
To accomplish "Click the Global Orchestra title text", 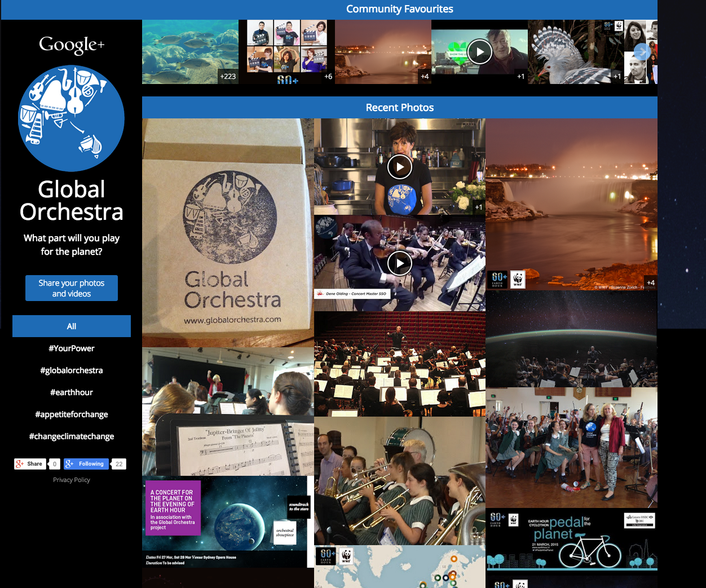I will point(72,201).
